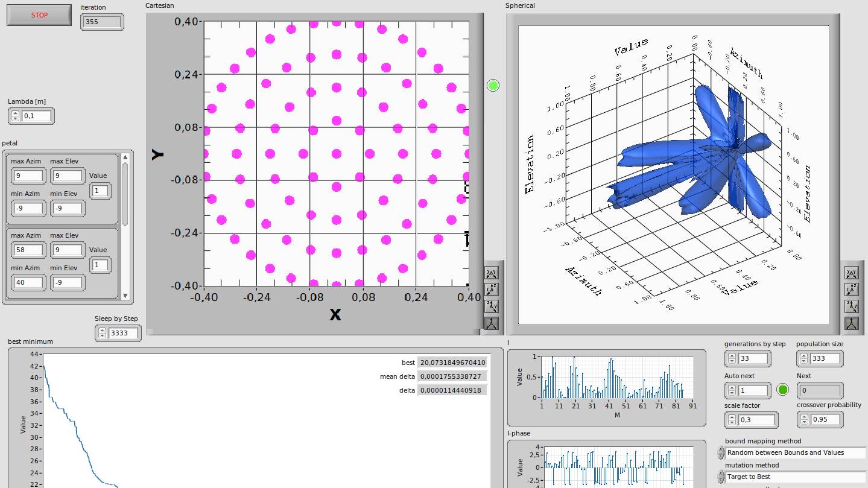Click the population size stepper arrows
The width and height of the screenshot is (868, 488).
[x=805, y=358]
